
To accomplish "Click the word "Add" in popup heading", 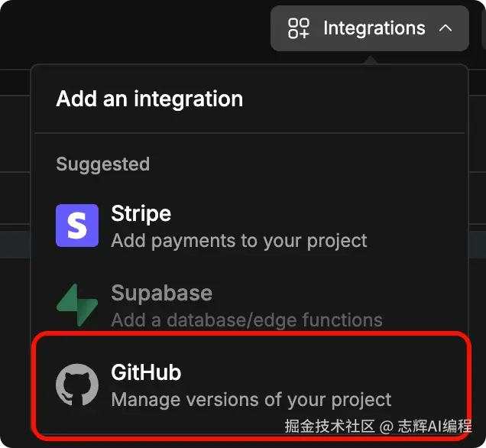I will 73,99.
